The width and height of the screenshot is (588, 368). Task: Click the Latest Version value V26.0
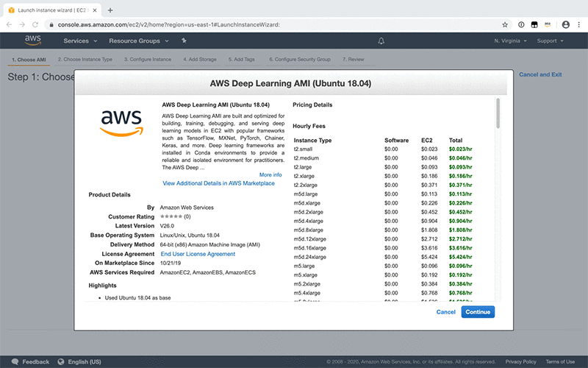[x=167, y=226]
